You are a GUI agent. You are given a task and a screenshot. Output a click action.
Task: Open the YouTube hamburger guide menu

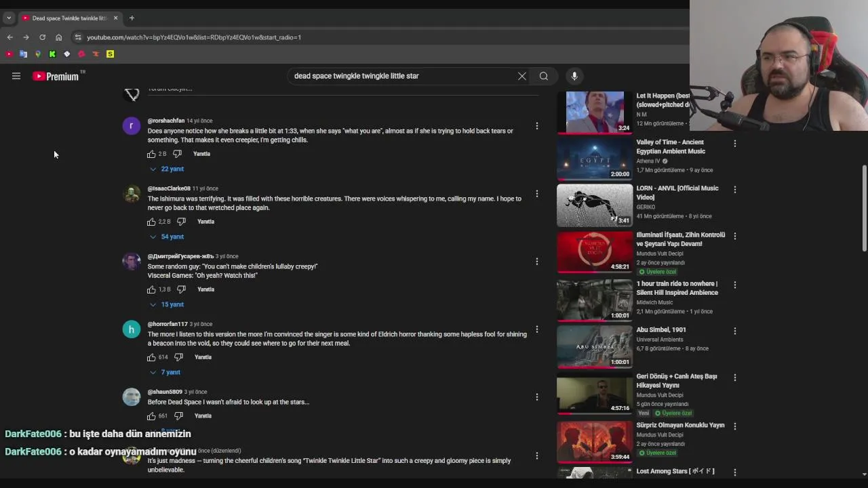[x=16, y=76]
